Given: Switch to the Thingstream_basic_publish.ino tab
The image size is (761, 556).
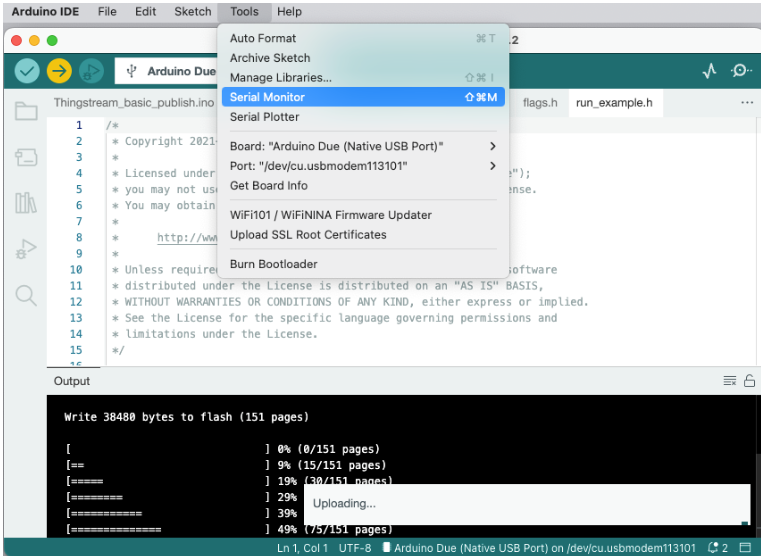Looking at the screenshot, I should tap(133, 103).
